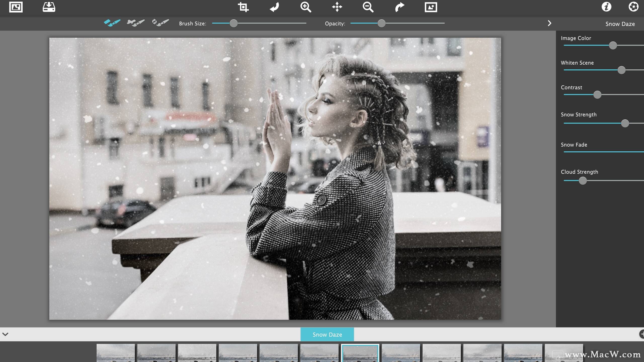Click the Snow Fade label

coord(574,145)
